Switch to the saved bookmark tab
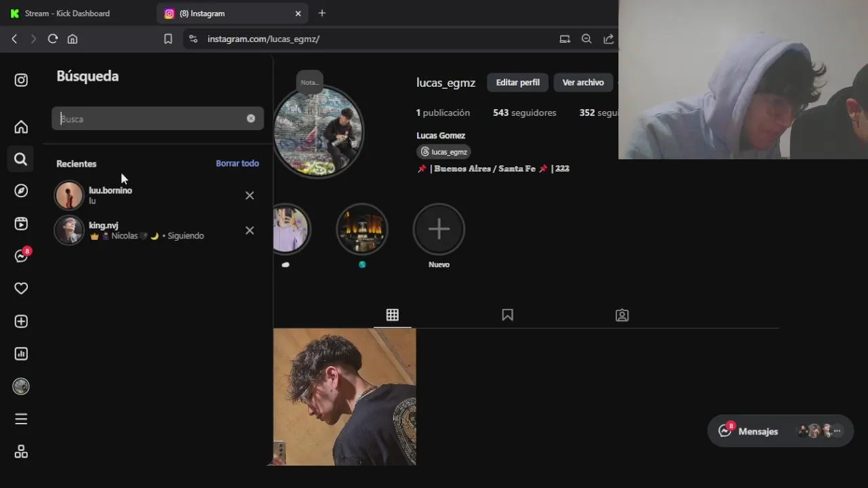 click(507, 314)
